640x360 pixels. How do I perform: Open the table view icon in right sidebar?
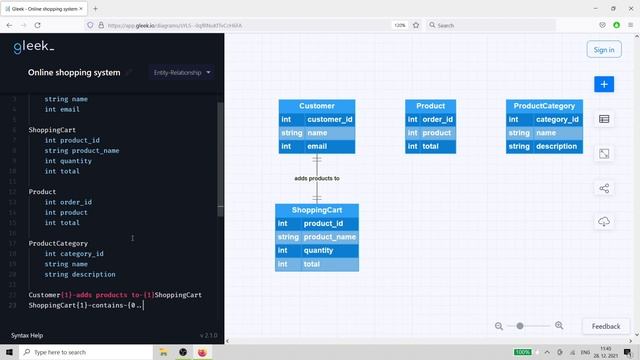pyautogui.click(x=604, y=119)
